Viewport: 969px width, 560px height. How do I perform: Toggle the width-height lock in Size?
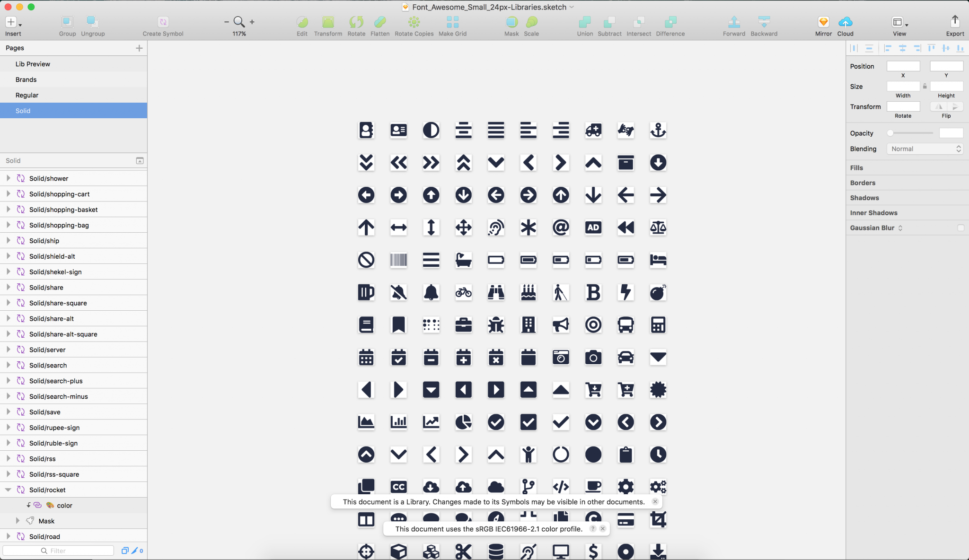pyautogui.click(x=925, y=86)
